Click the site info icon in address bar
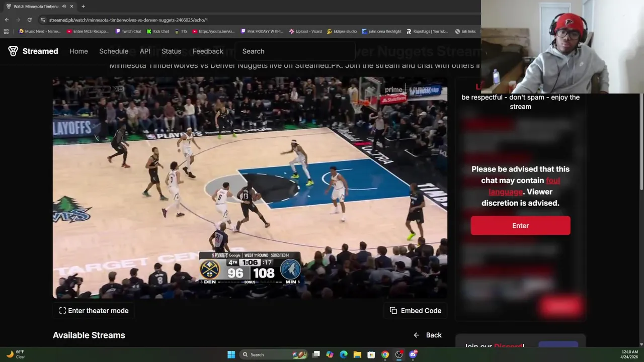 coord(43,20)
